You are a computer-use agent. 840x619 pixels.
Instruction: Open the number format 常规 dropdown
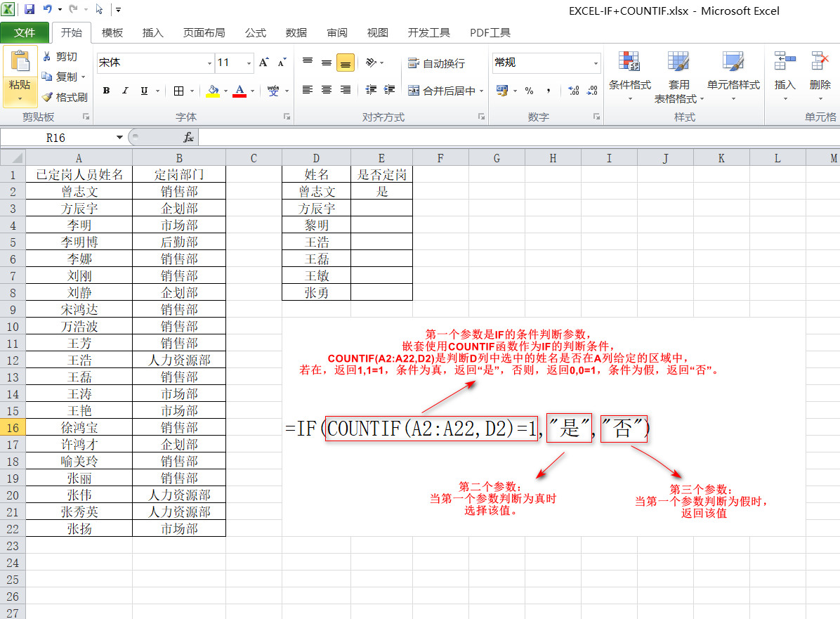coord(596,63)
